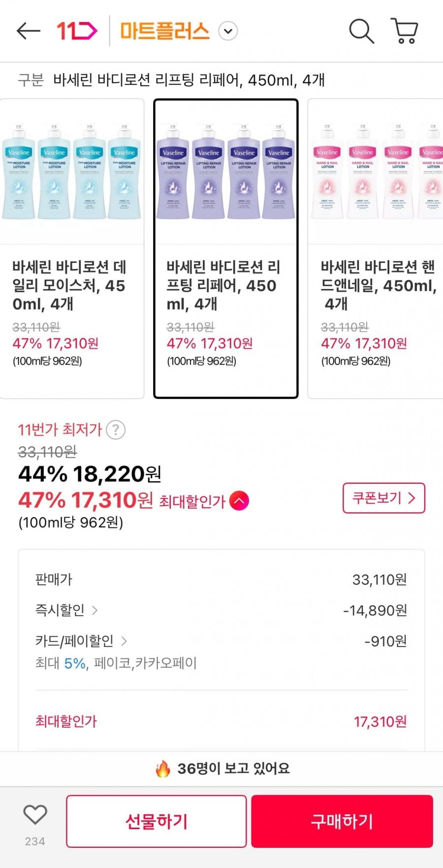
Task: Tap the lowest price help question icon
Action: (116, 430)
